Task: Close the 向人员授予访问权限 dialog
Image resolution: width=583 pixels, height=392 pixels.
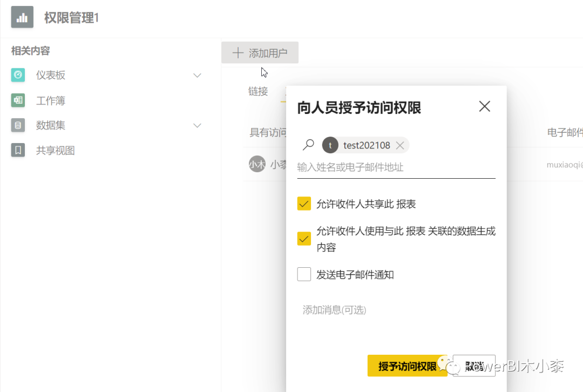Action: [484, 106]
